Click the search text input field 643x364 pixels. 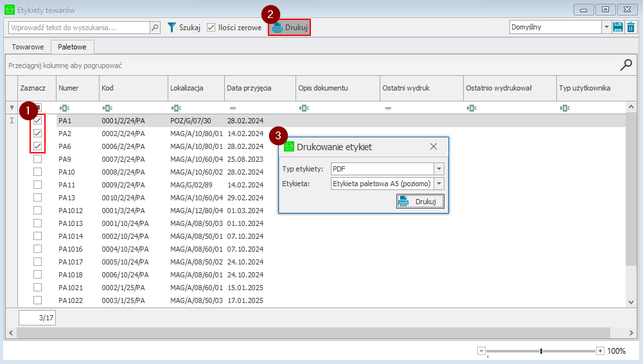pos(78,28)
